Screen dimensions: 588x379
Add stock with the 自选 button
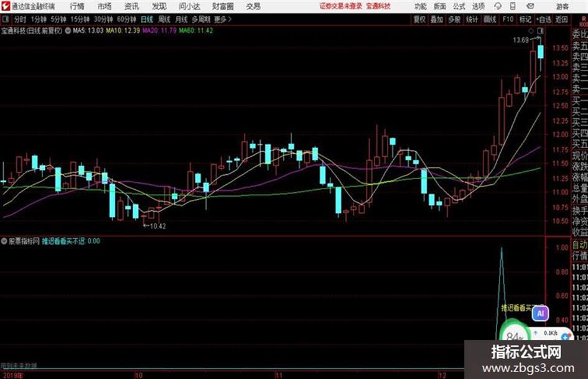tap(543, 19)
